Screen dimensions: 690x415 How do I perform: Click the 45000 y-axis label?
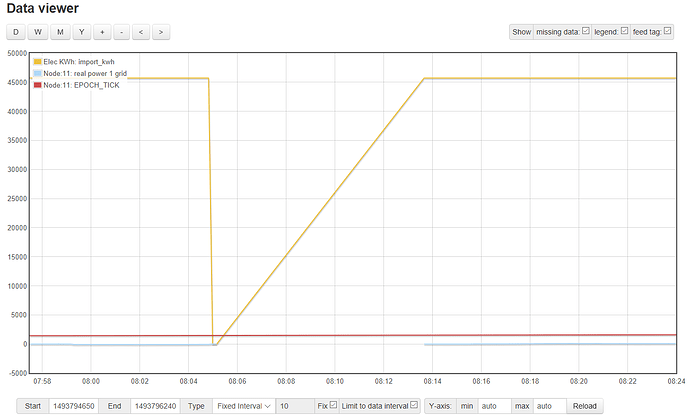tap(17, 82)
